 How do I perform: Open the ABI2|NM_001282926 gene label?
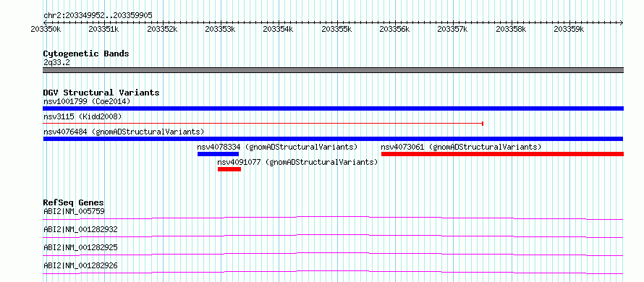click(80, 265)
